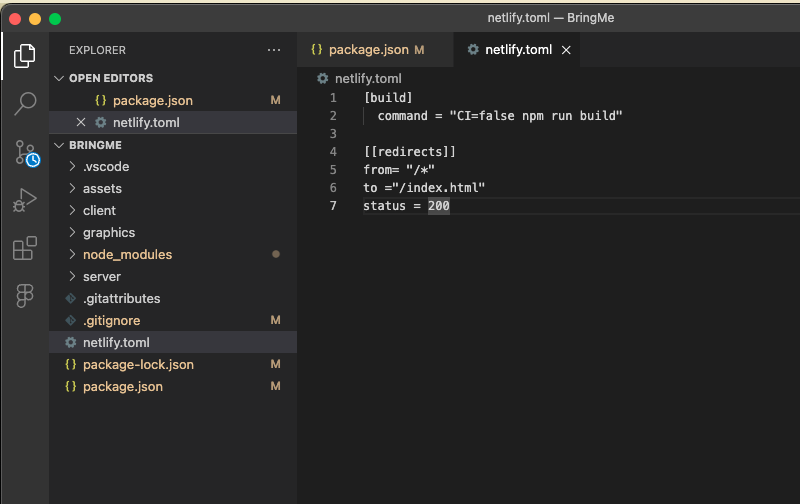Close the netlify.toml editor tab
The height and width of the screenshot is (504, 800).
(x=566, y=50)
